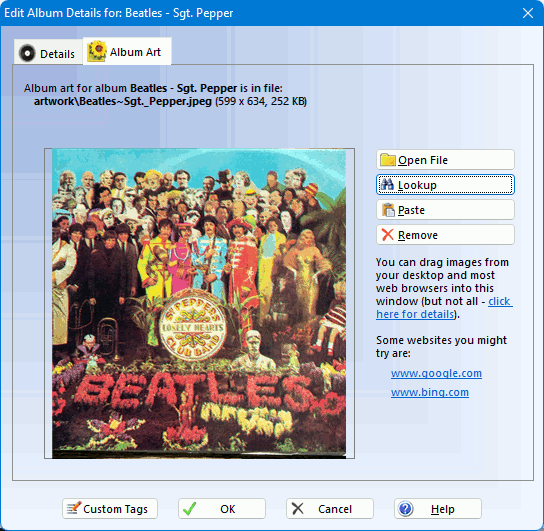Click the 'Some websites you might try are:' text
Screen dimensions: 544x531
click(441, 346)
